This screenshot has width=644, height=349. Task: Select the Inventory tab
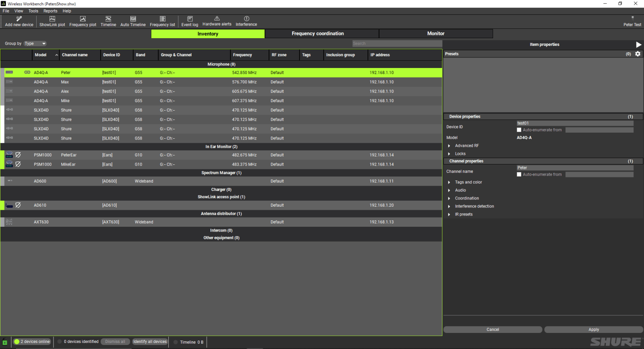point(208,34)
